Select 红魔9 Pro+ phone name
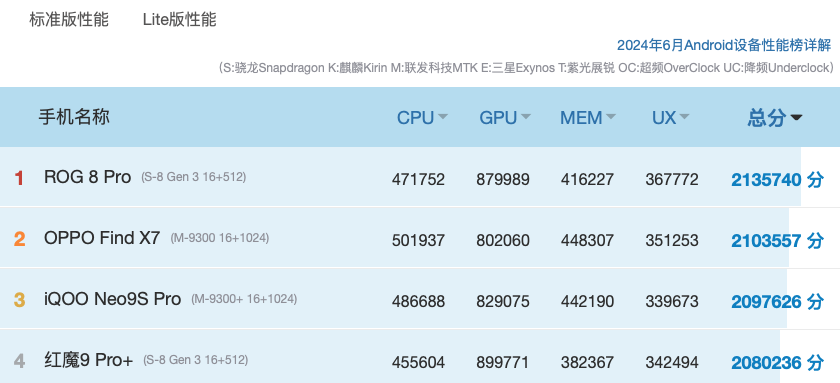The image size is (840, 383). (88, 360)
